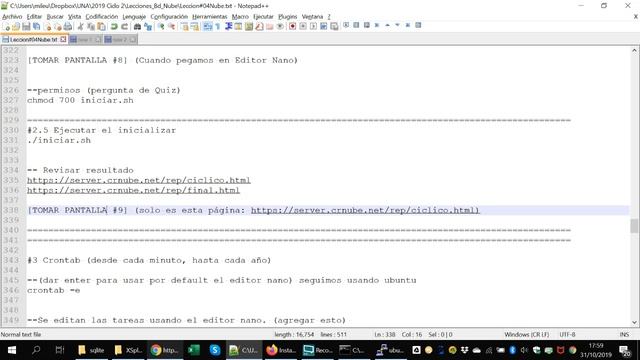Click the 'chmod 700 iniciar.sh' line

pos(80,100)
